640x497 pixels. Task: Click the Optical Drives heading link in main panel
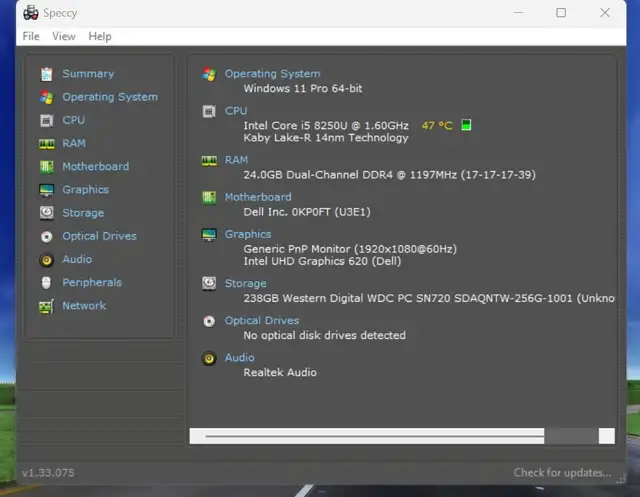point(262,321)
